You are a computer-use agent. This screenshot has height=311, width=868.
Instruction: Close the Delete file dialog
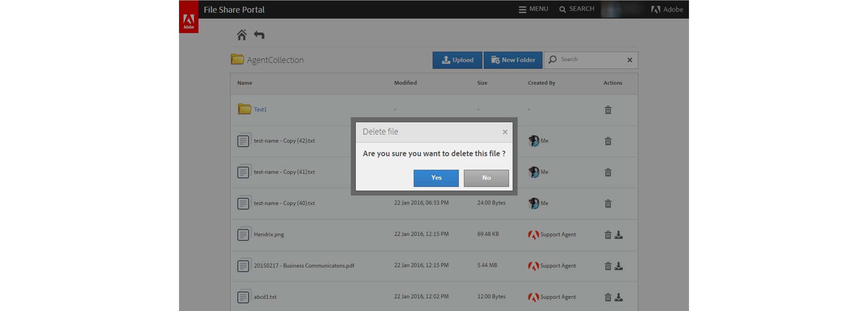[505, 132]
